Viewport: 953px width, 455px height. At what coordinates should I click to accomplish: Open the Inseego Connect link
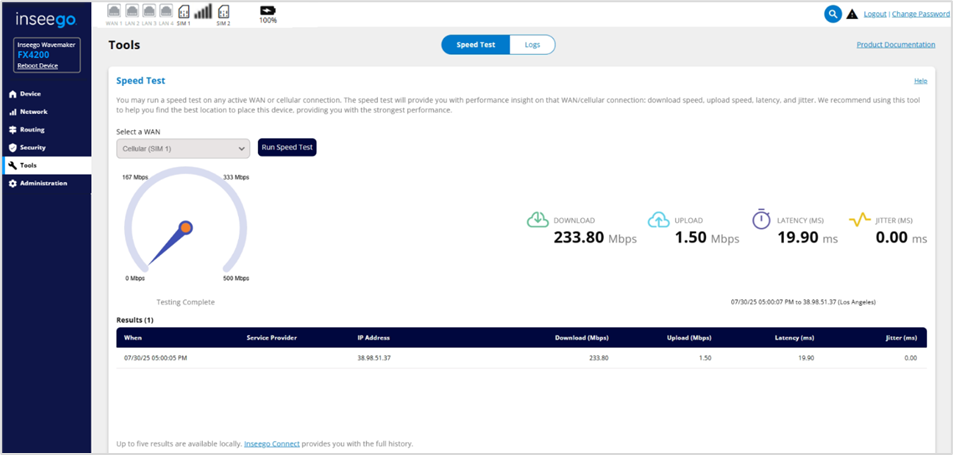pos(272,443)
